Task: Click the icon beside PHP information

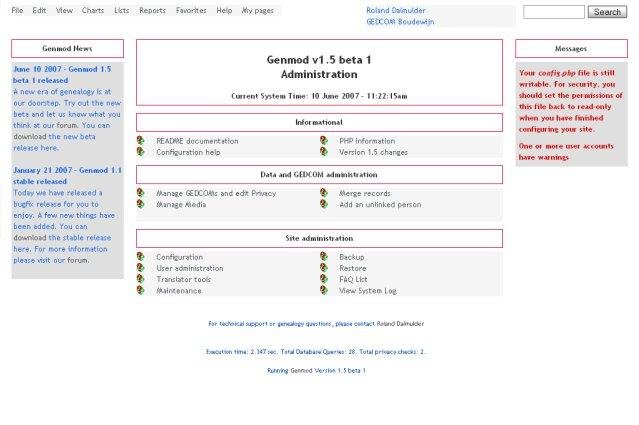Action: pyautogui.click(x=324, y=141)
